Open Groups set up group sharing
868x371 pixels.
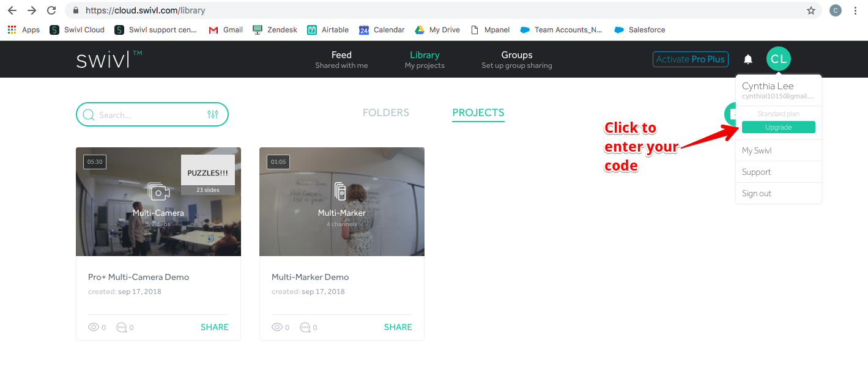517,59
